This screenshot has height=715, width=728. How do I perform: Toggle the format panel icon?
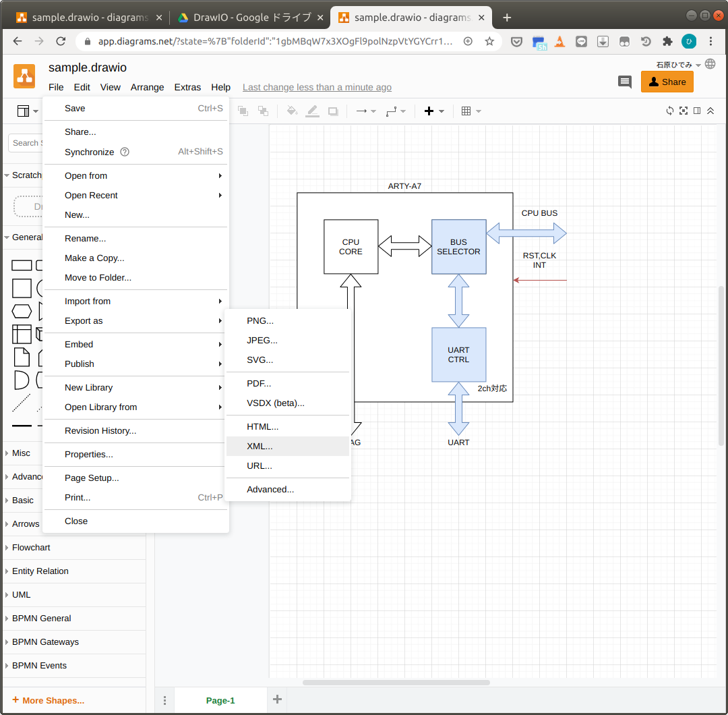tap(697, 111)
